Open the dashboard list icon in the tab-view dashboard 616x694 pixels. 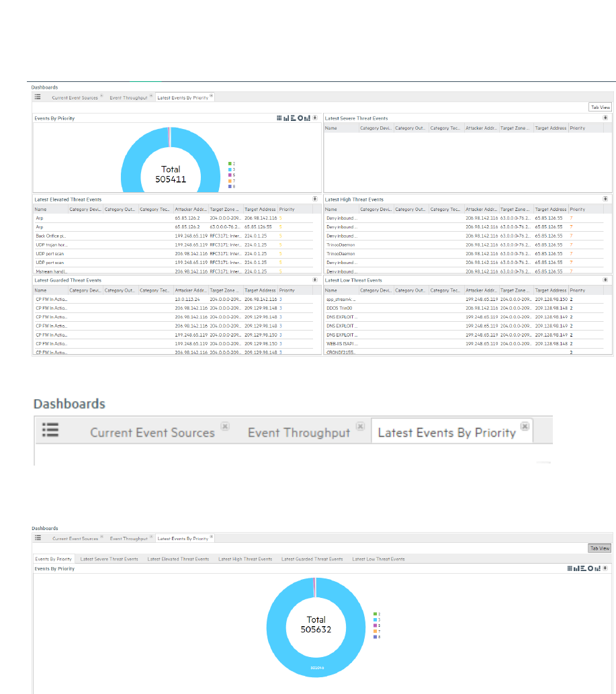(x=38, y=537)
